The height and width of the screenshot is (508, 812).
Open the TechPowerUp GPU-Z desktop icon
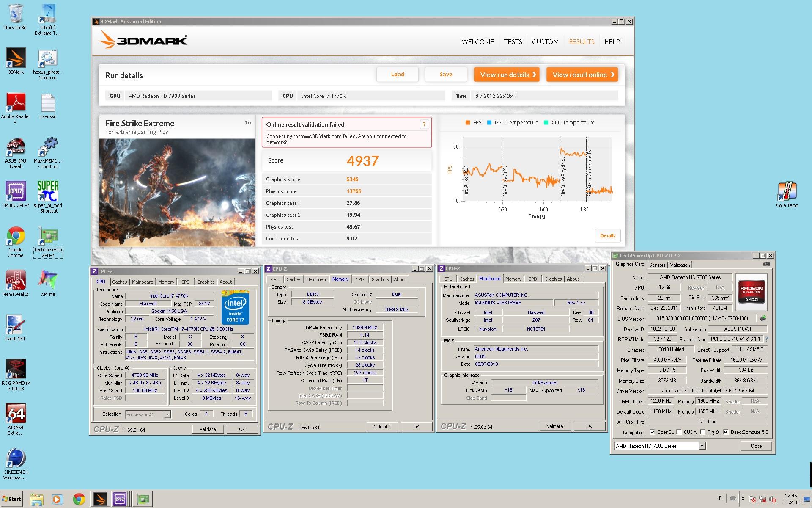[48, 242]
